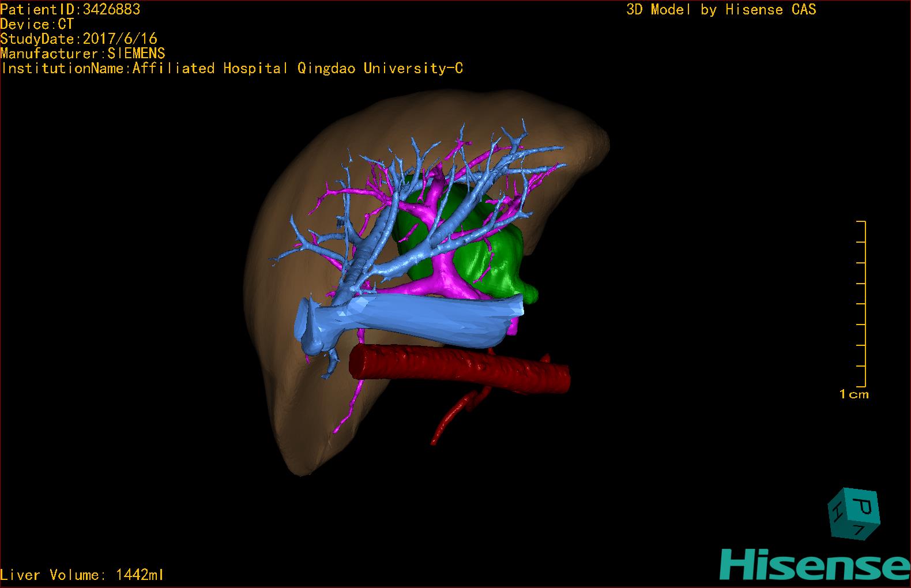Select the "PatientID:3426883" overlay text
Image resolution: width=911 pixels, height=588 pixels.
[70, 9]
